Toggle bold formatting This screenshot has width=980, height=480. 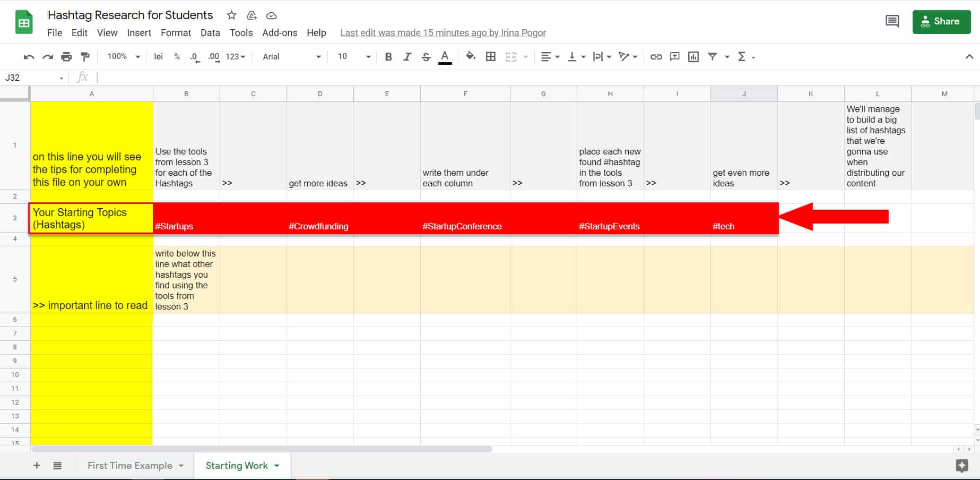tap(388, 57)
